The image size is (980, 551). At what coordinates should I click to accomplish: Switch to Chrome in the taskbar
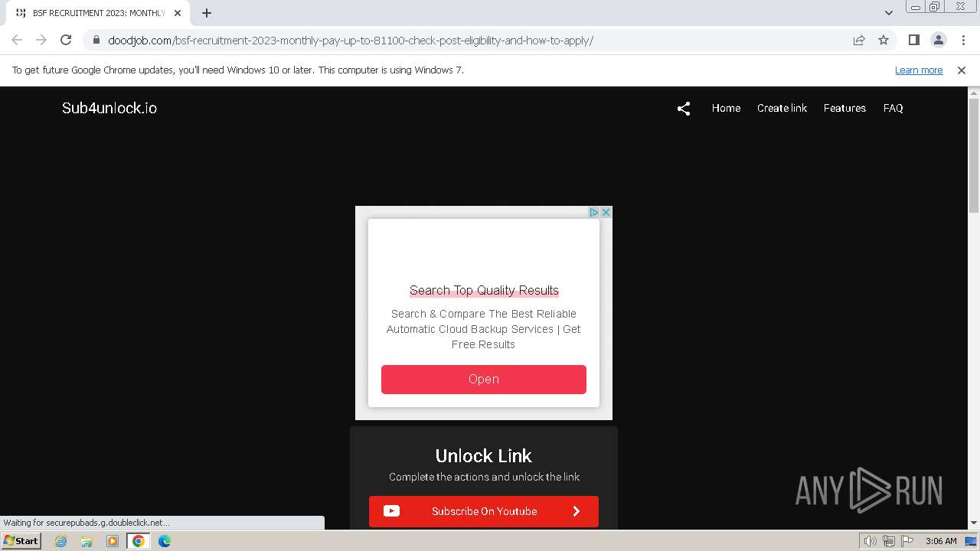click(139, 541)
